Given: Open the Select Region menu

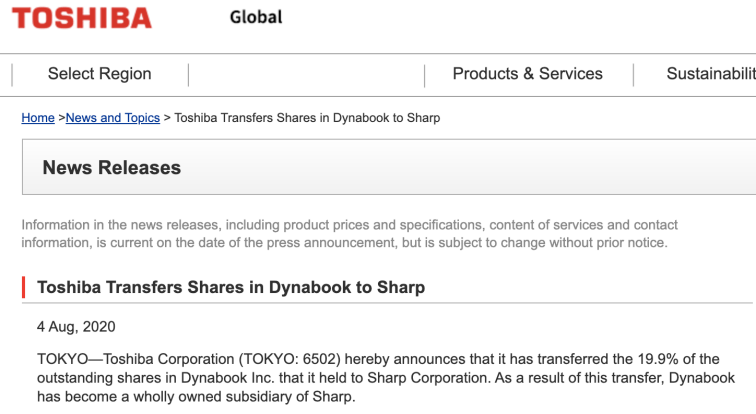Looking at the screenshot, I should [x=99, y=74].
